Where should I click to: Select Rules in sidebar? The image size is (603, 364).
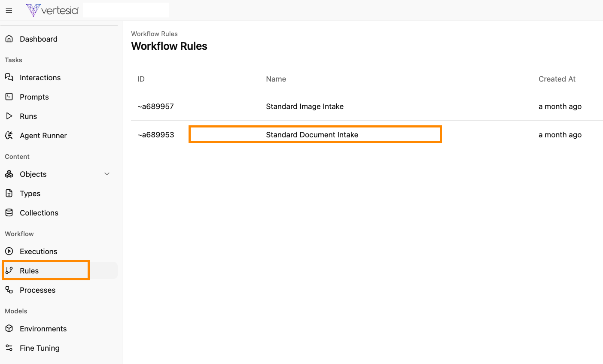[x=29, y=270]
